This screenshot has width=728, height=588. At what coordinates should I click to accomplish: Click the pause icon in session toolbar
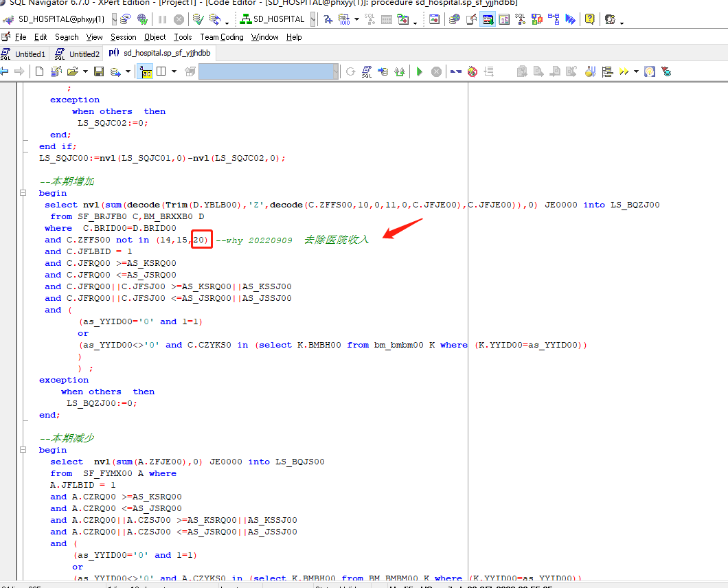click(163, 19)
